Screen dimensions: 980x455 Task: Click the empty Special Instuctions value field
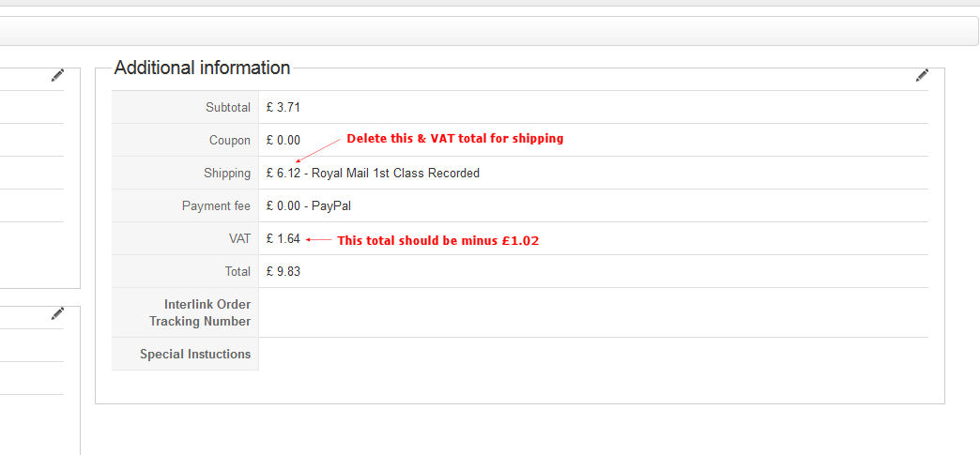(x=591, y=355)
